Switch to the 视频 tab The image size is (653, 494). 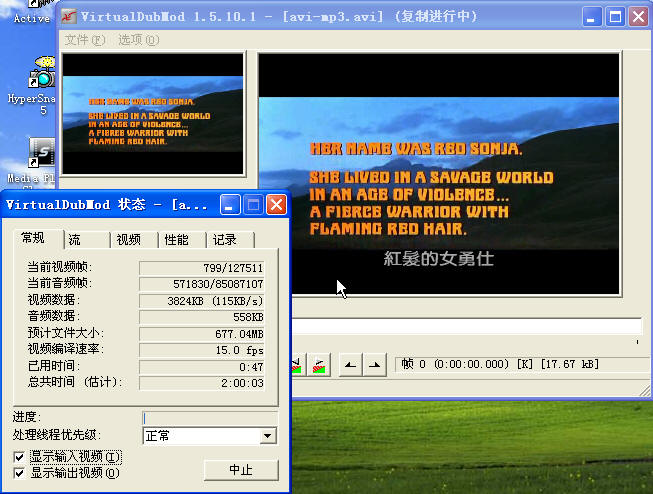coord(134,240)
